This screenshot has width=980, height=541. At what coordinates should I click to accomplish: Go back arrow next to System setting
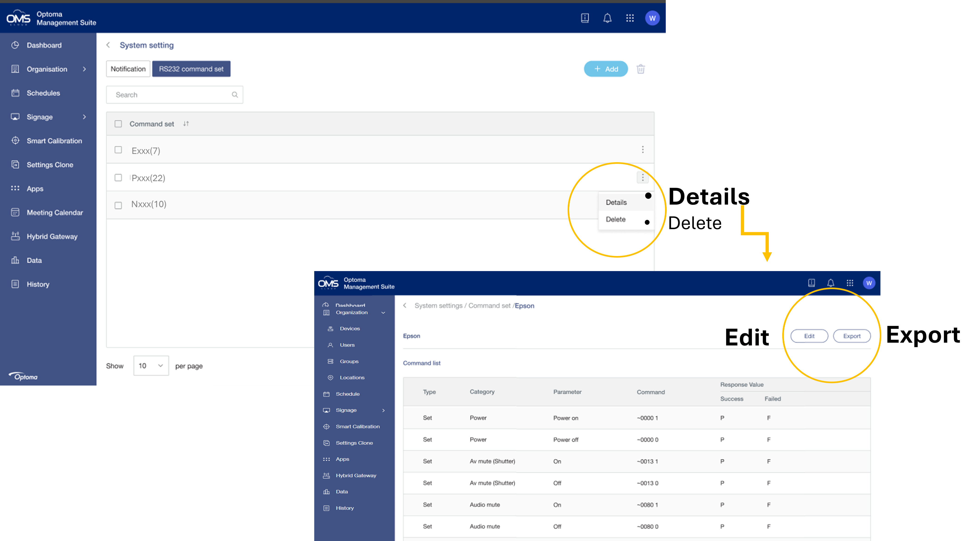tap(108, 45)
